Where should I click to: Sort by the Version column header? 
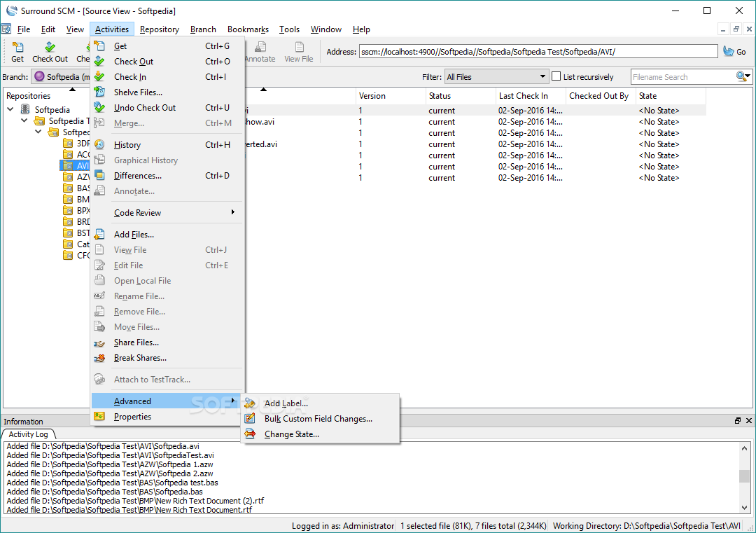391,95
